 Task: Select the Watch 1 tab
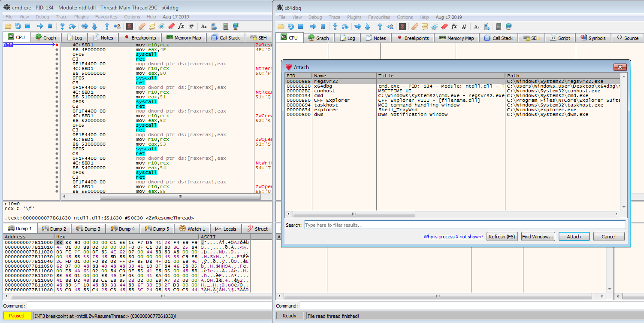coord(193,229)
